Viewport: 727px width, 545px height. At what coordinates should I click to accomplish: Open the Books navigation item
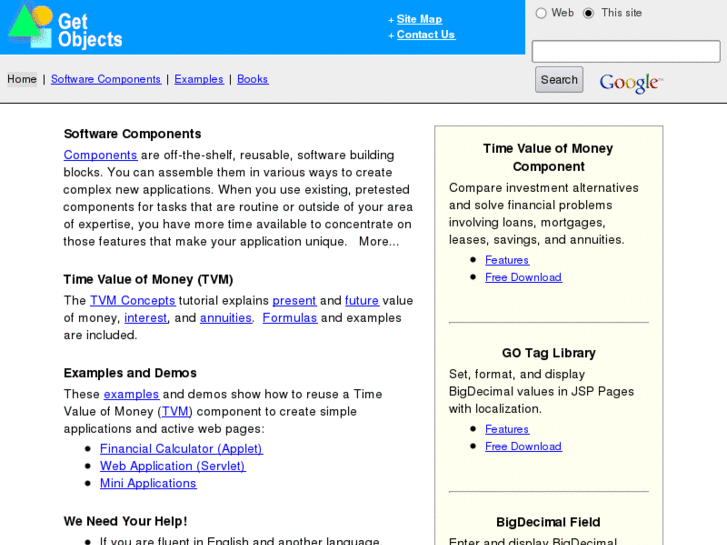click(253, 79)
